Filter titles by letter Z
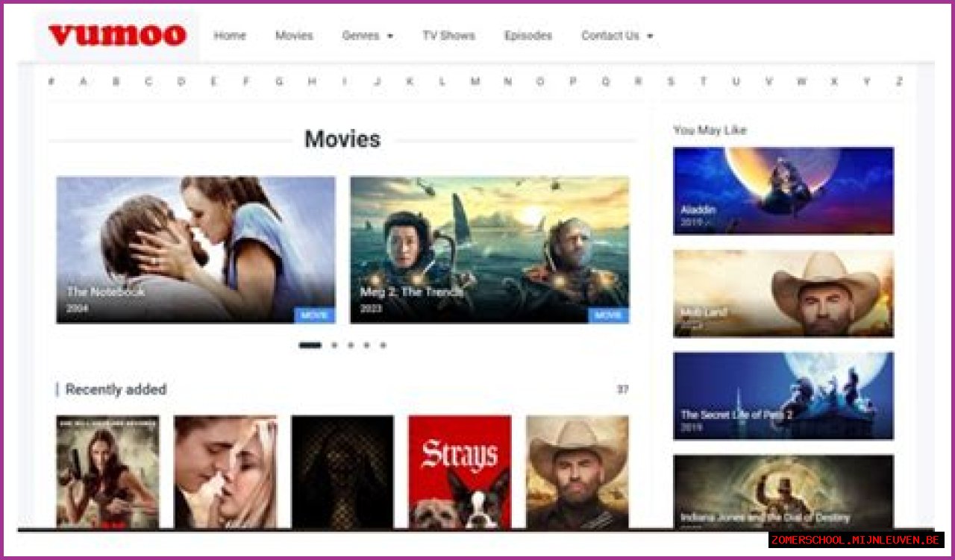This screenshot has height=560, width=955. click(x=899, y=81)
